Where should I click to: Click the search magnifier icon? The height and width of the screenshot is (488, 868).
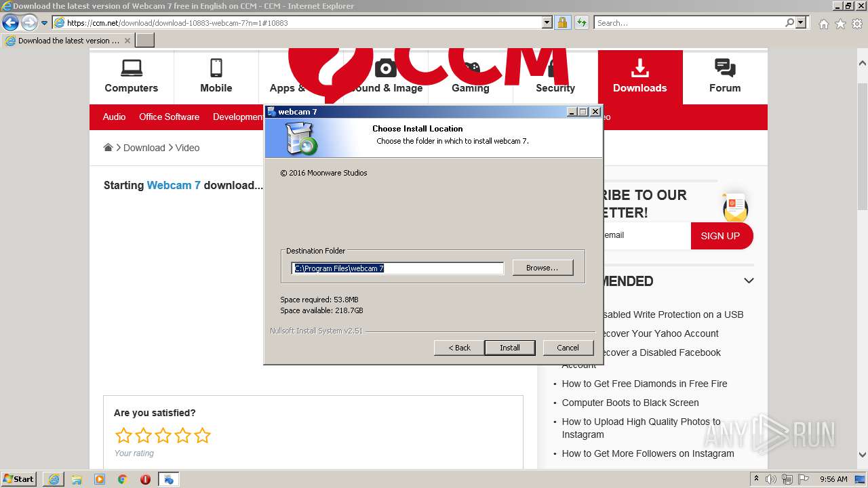coord(789,23)
